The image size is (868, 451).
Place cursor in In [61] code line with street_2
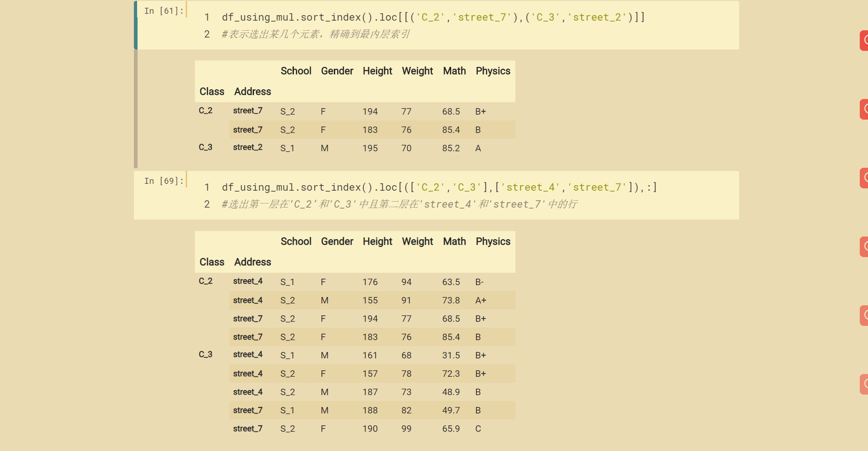[433, 17]
